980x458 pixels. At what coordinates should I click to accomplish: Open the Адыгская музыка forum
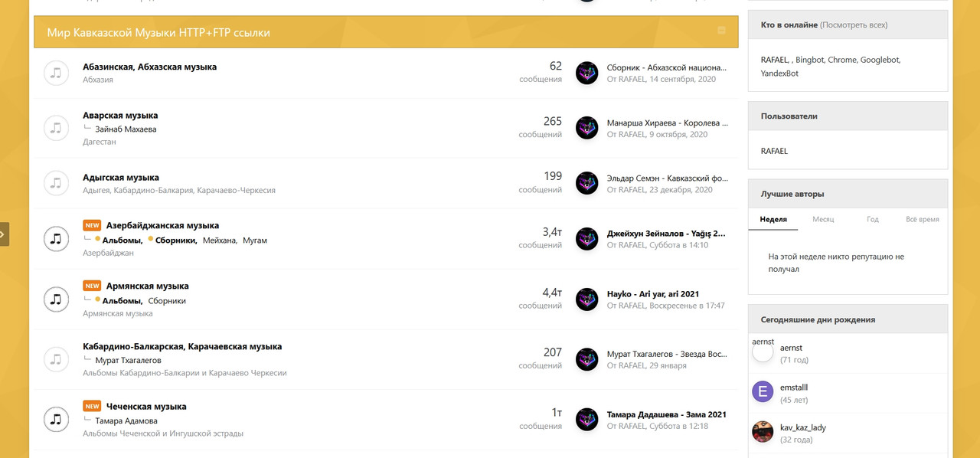click(x=121, y=177)
